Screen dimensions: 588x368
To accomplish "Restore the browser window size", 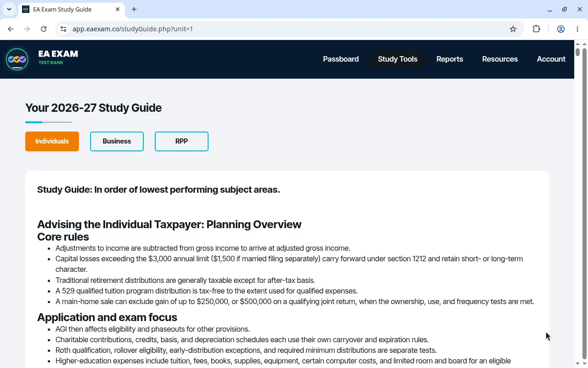I will 565,9.
